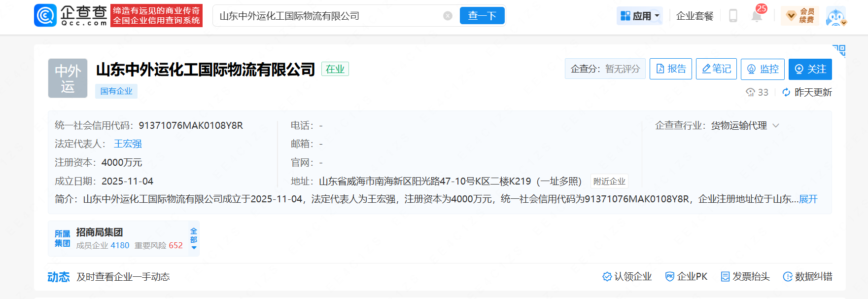
Task: Click the 中外运 company logo thumbnail
Action: coord(68,78)
